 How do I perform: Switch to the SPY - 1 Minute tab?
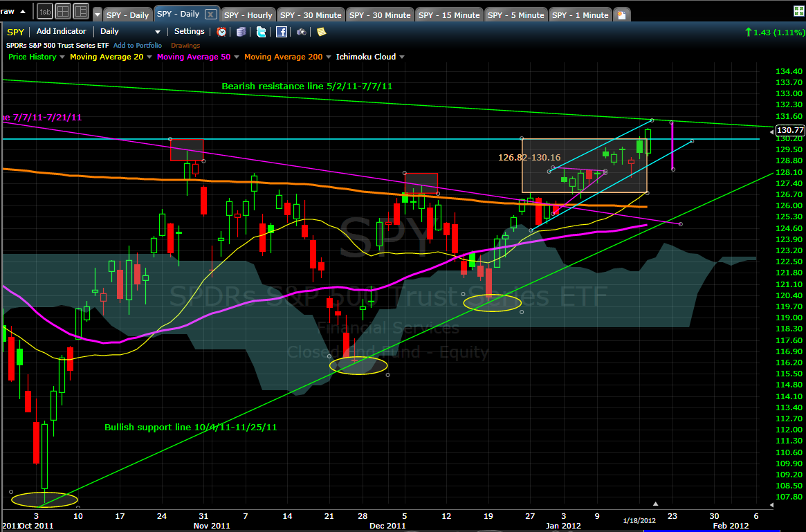[580, 15]
